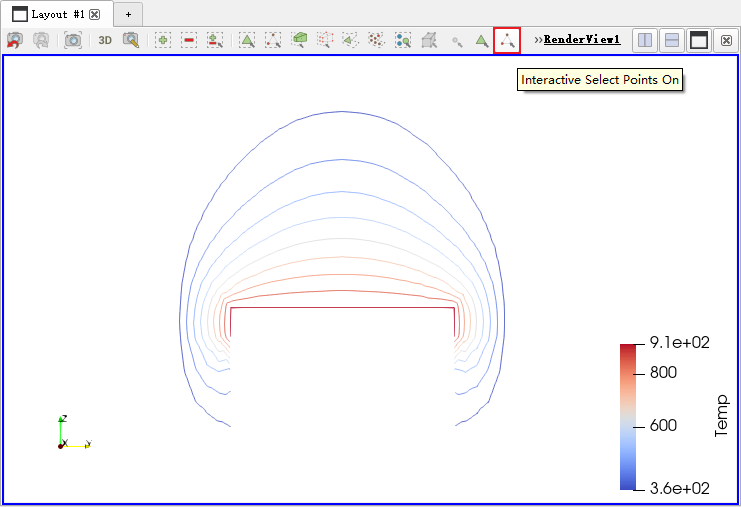
Task: Split the view horizontally
Action: 645,40
